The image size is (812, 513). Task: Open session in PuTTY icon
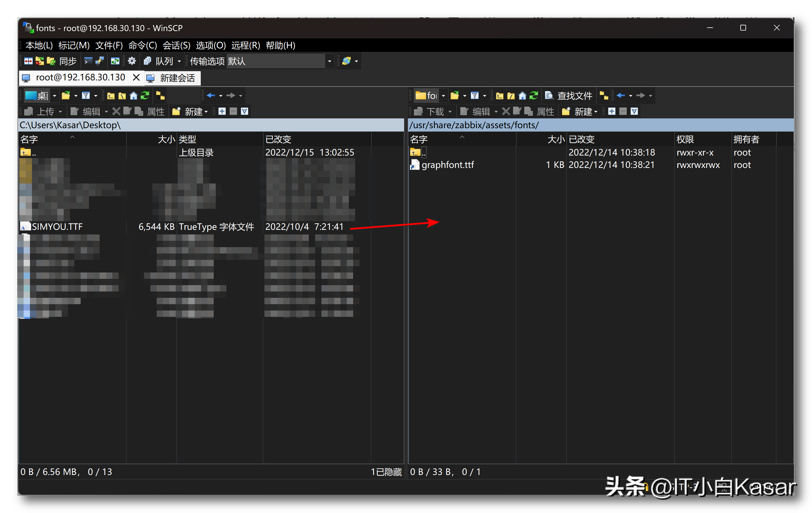99,61
